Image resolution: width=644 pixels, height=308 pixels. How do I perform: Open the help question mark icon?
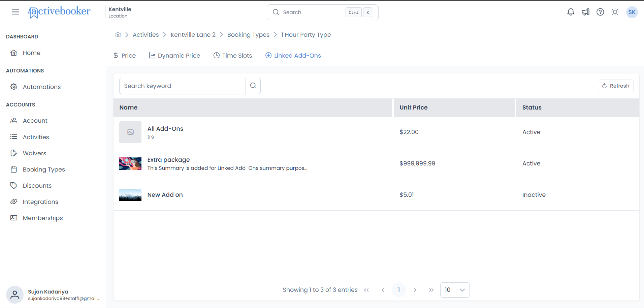tap(600, 12)
